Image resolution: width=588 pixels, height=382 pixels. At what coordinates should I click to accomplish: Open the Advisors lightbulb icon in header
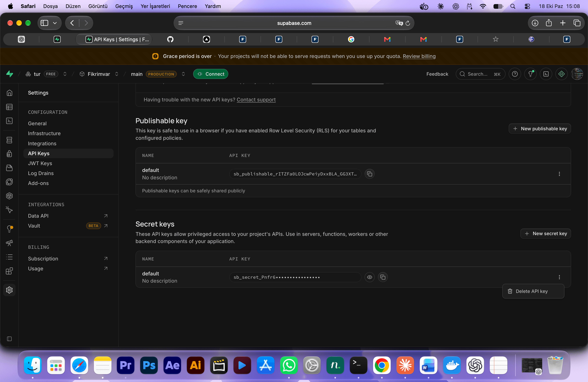(530, 74)
